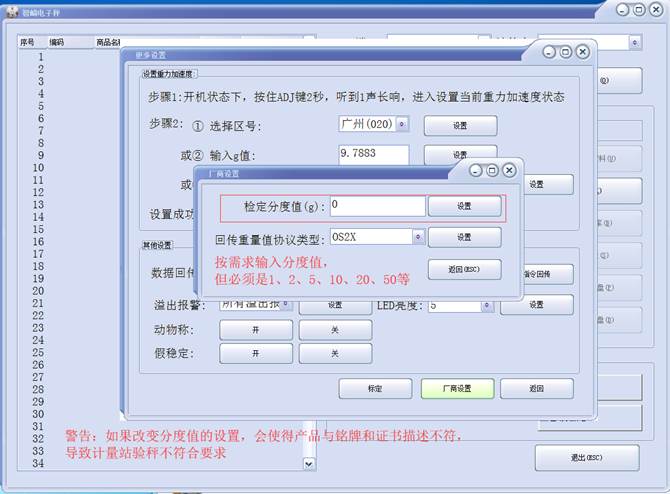This screenshot has width=670, height=494.
Task: Turn 假稳定 off with 关
Action: click(335, 353)
